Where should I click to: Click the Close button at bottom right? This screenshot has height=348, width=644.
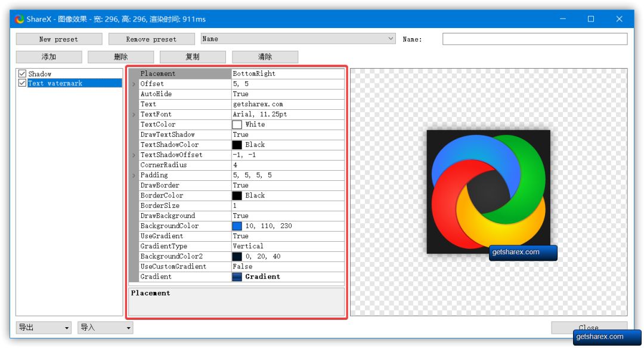[x=589, y=328]
